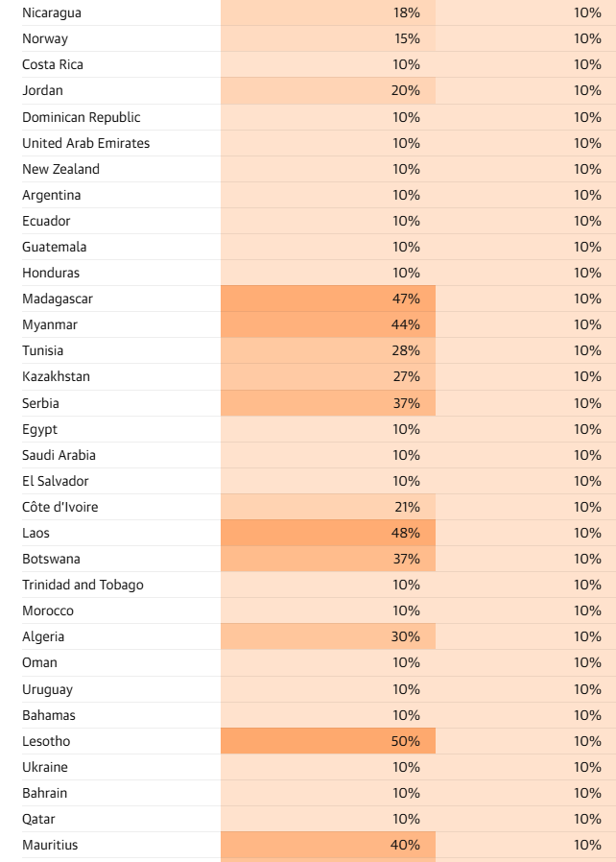
Task: Select the Laos 48% cell
Action: 328,533
